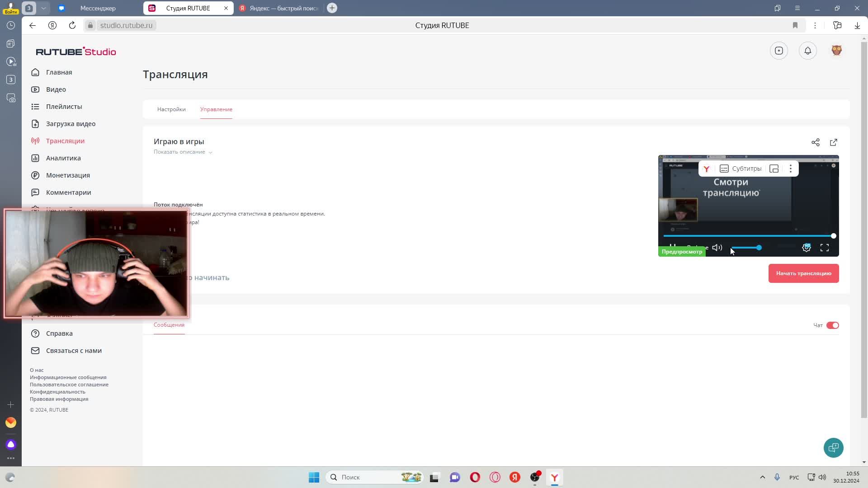The width and height of the screenshot is (868, 488).
Task: Open Аналитика chart icon in sidebar
Action: click(35, 158)
